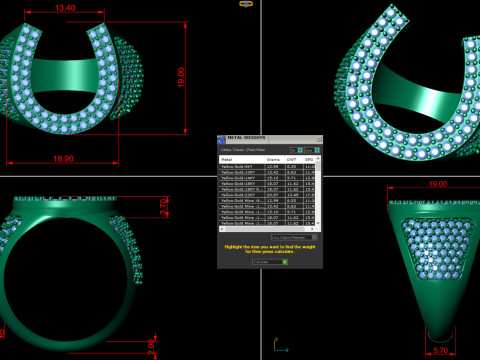Click the 3.70 dimension label

pyautogui.click(x=163, y=207)
